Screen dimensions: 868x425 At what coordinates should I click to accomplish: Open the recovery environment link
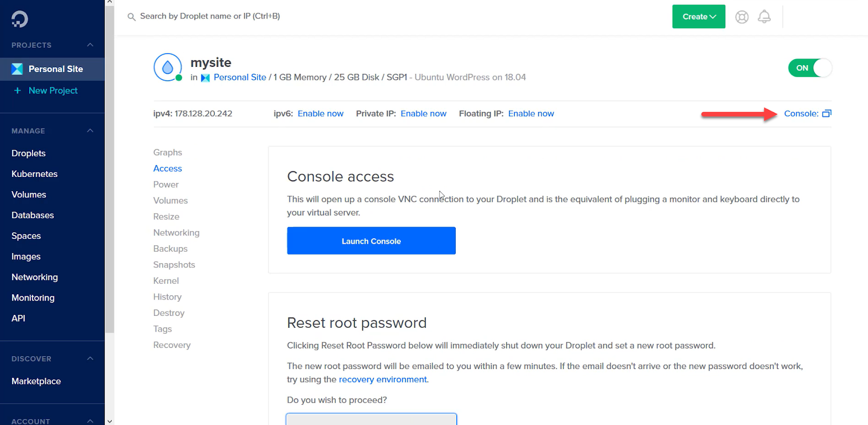[x=382, y=379]
